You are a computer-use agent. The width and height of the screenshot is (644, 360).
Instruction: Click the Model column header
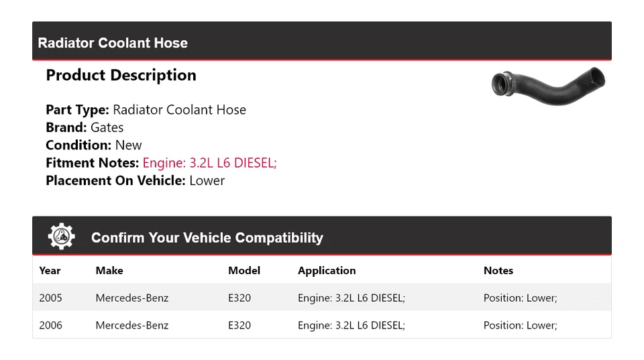244,271
